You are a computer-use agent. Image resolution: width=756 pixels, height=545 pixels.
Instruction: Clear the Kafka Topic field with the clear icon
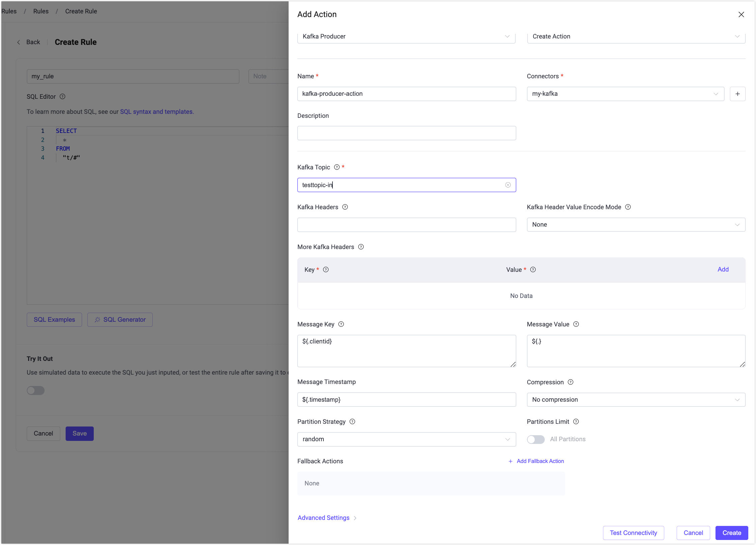(x=508, y=185)
